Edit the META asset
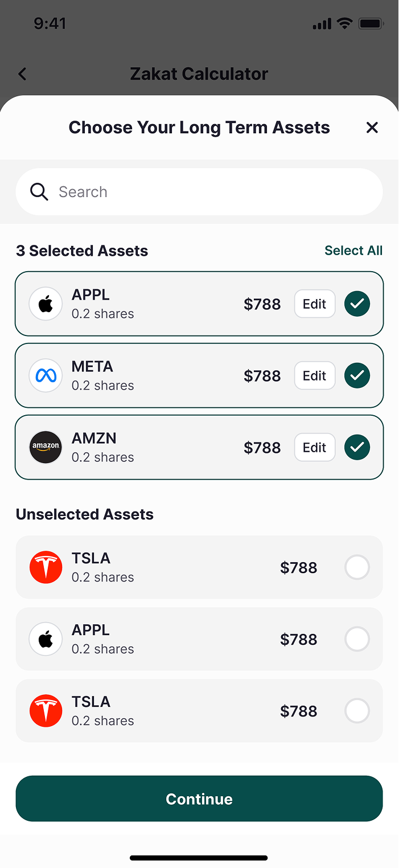399x868 pixels. coord(314,376)
